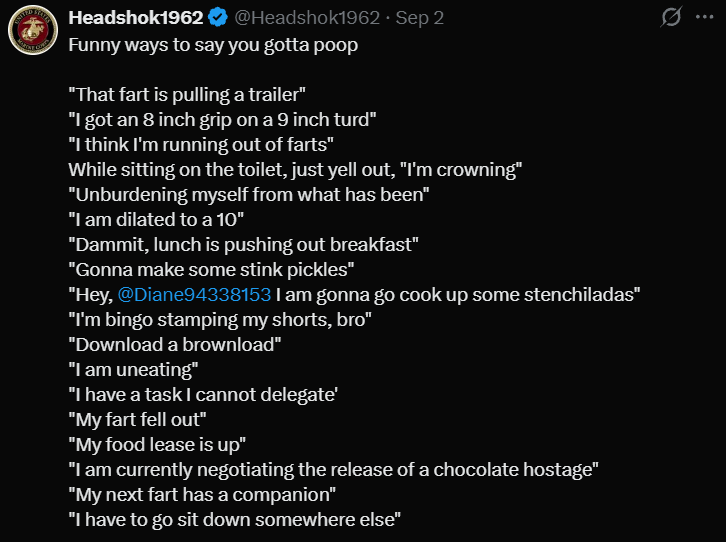The height and width of the screenshot is (542, 726).
Task: Click the 'Funny ways to say you gotta poop' heading line
Action: point(213,45)
